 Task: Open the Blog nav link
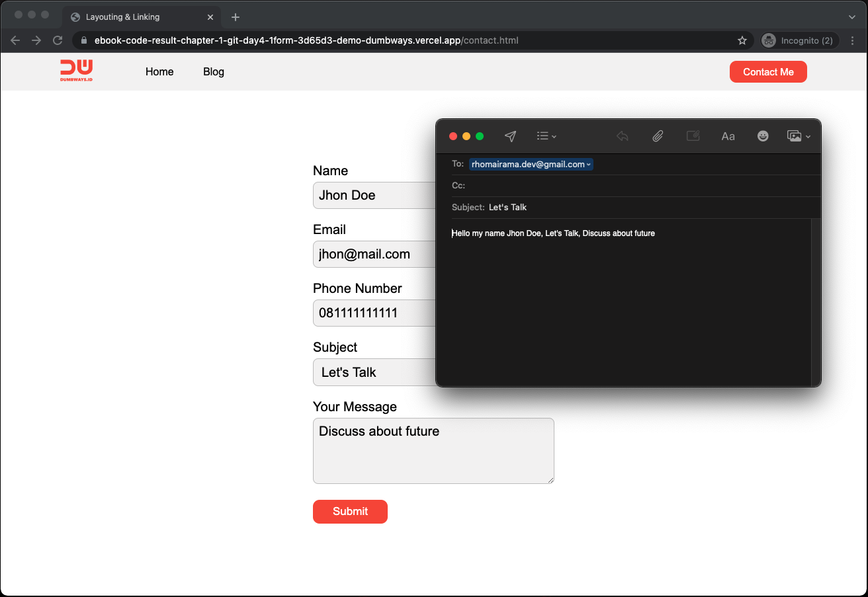[214, 71]
